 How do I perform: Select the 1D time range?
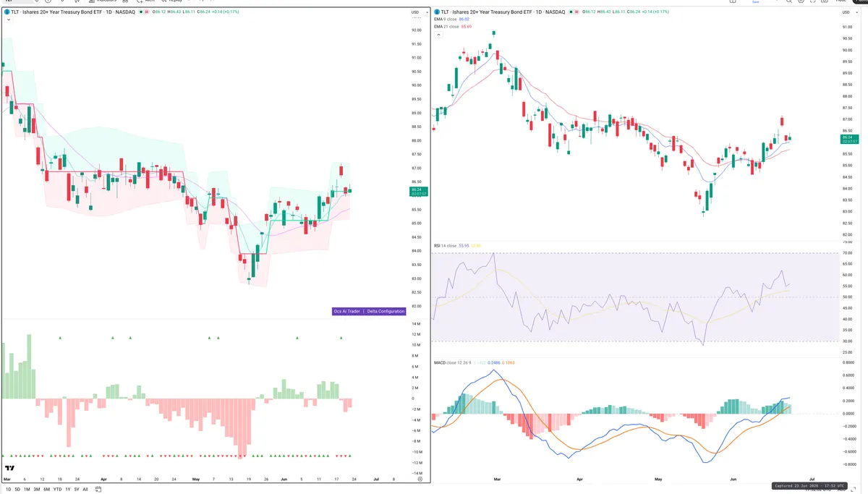pos(8,490)
